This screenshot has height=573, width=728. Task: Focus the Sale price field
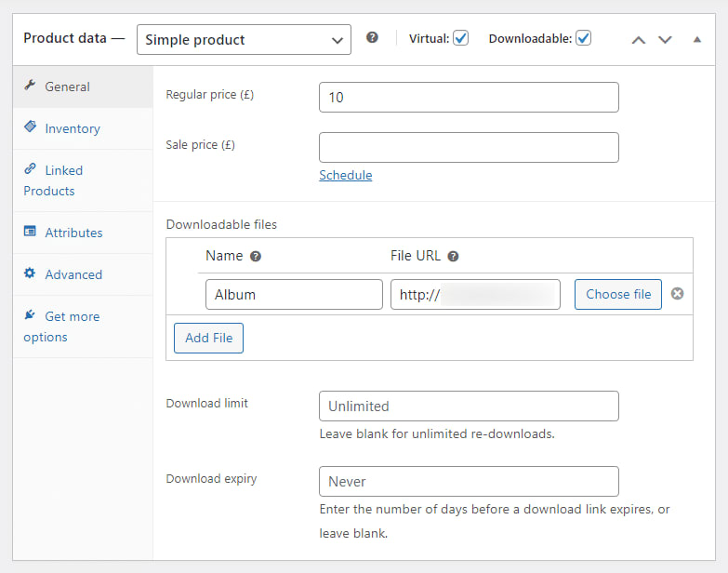tap(469, 147)
